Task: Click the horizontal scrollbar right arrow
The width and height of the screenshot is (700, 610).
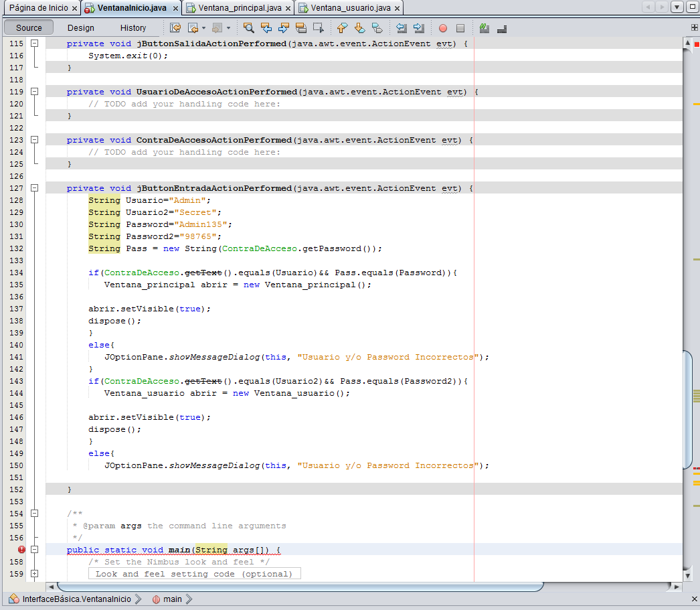Action: click(x=677, y=587)
